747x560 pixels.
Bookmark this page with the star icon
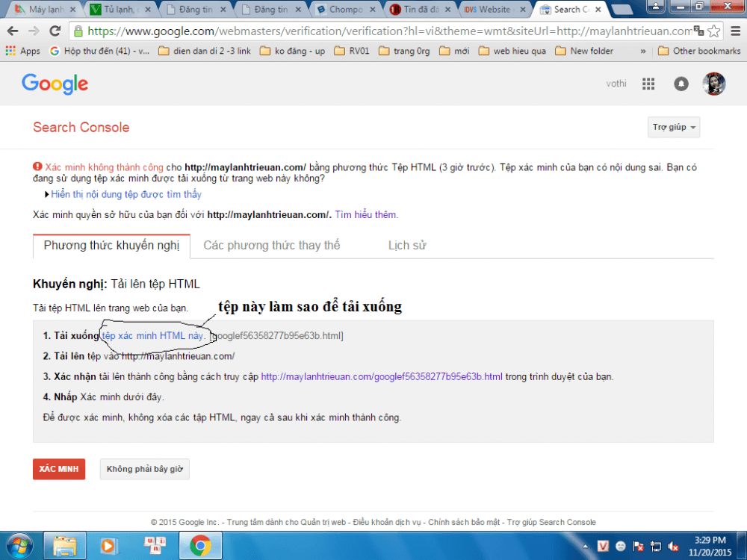point(713,31)
